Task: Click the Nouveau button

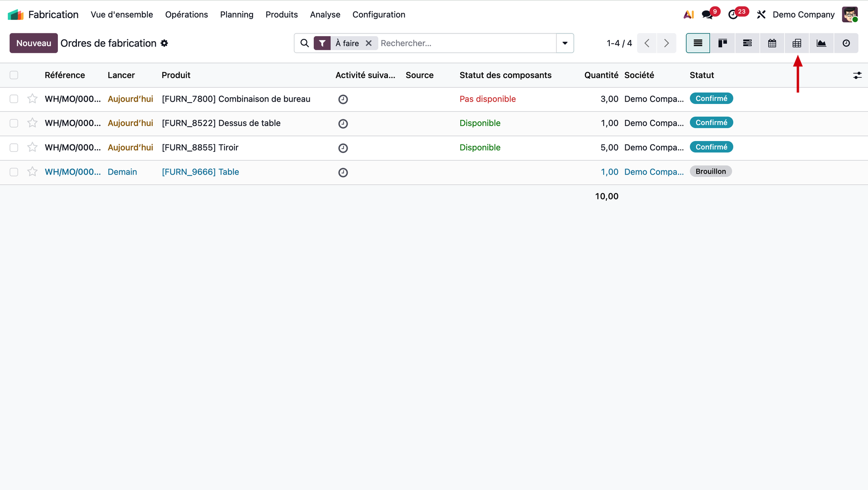Action: pyautogui.click(x=33, y=43)
